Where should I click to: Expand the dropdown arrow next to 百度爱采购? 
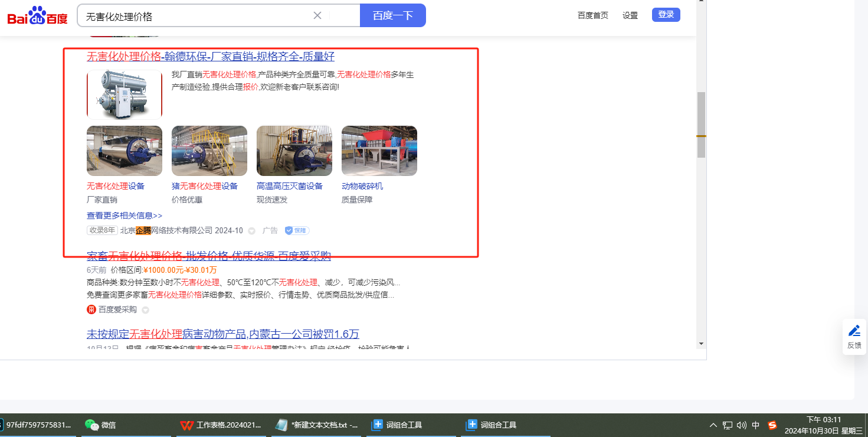coord(145,310)
